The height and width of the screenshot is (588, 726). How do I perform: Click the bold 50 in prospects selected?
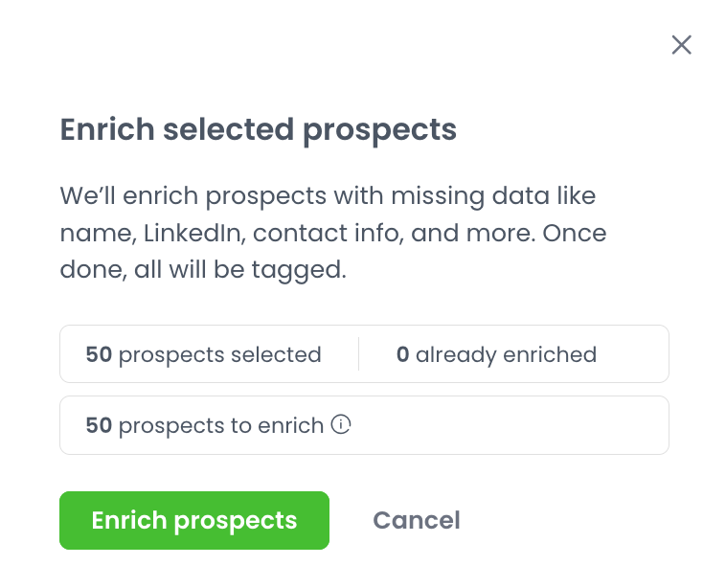[99, 354]
